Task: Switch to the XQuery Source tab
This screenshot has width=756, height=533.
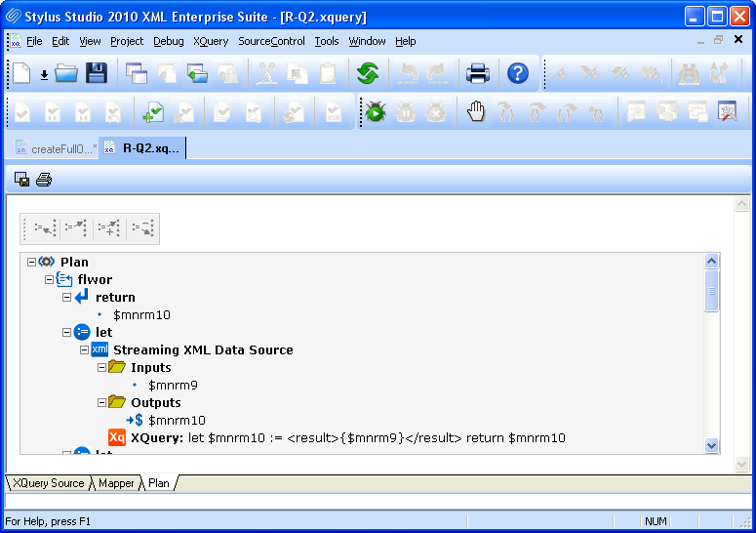Action: tap(48, 483)
